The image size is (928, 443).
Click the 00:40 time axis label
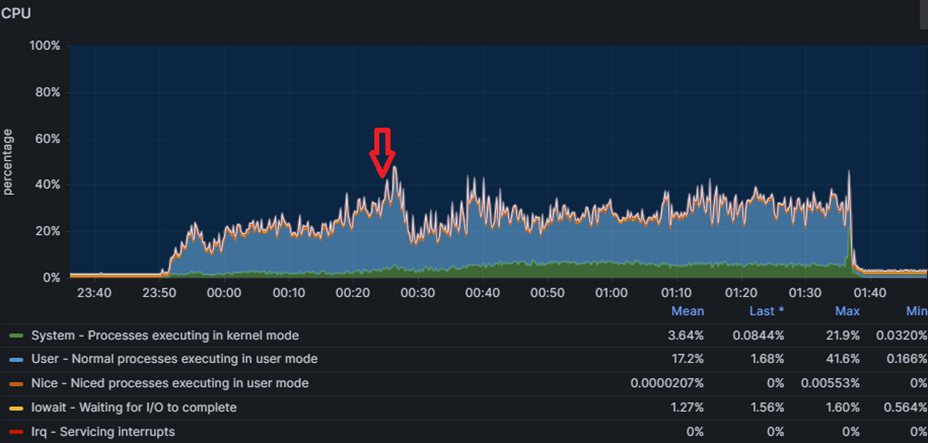(482, 293)
